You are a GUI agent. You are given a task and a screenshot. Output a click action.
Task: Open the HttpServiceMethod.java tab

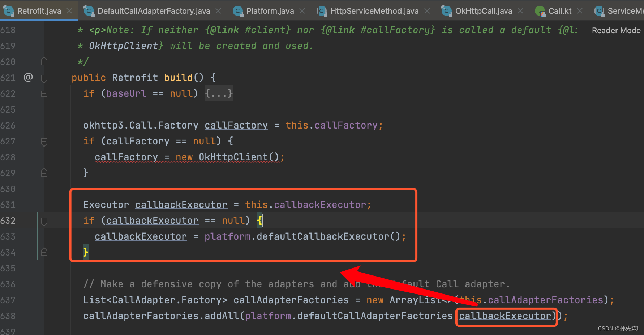[374, 11]
